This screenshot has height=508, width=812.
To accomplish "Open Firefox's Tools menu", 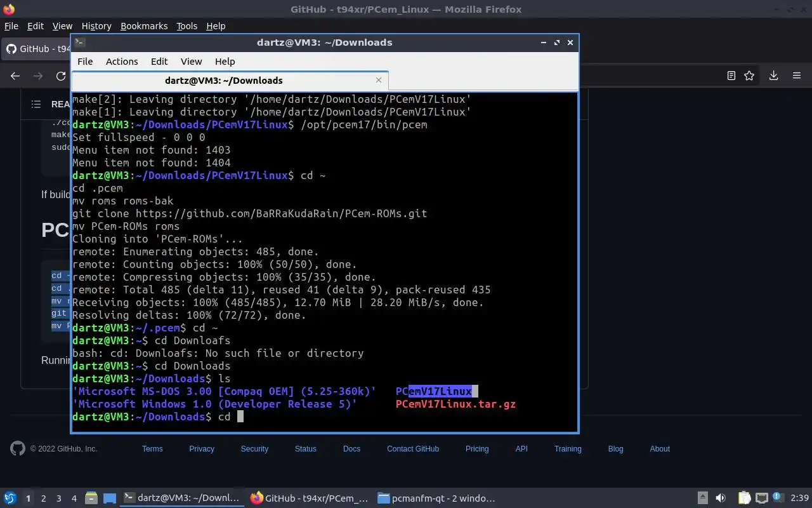I will pyautogui.click(x=187, y=26).
